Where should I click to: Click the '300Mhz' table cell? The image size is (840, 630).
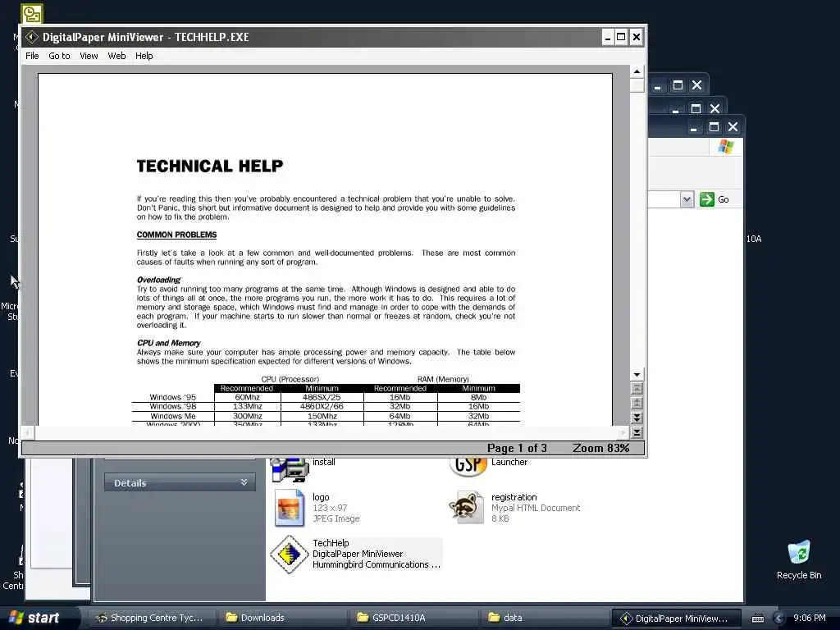tap(248, 416)
